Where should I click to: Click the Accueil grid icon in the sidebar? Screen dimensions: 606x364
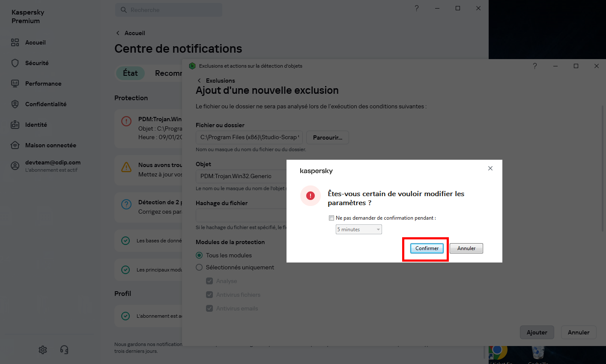[15, 42]
